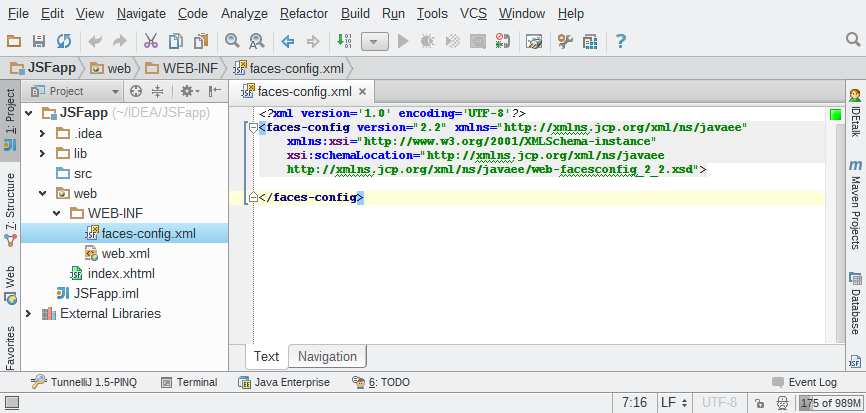Open Refactor menu
866x413 pixels.
click(x=304, y=14)
